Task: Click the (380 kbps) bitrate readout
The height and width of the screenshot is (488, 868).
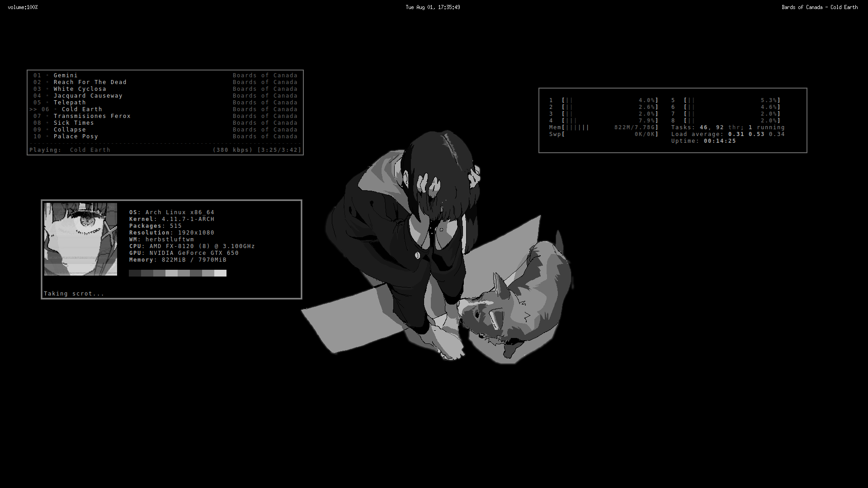Action: (x=232, y=150)
